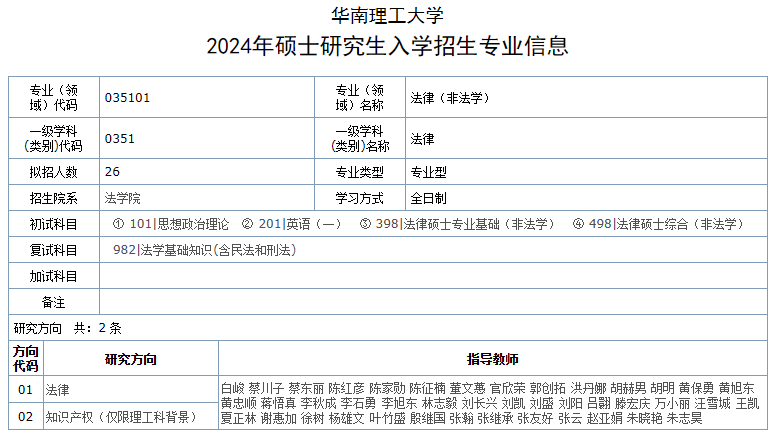Click advisor name 李秋成
Screen dimensions: 772x438
(x=318, y=404)
